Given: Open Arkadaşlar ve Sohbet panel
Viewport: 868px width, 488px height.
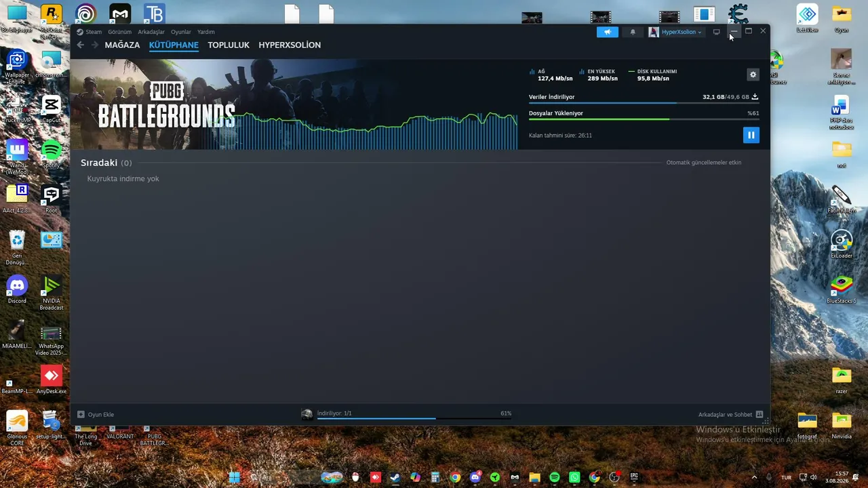Looking at the screenshot, I should click(x=730, y=414).
